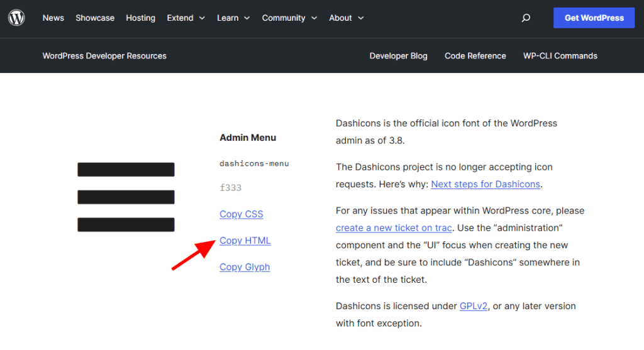Image resolution: width=644 pixels, height=350 pixels.
Task: Open the About dropdown menu
Action: coord(347,18)
